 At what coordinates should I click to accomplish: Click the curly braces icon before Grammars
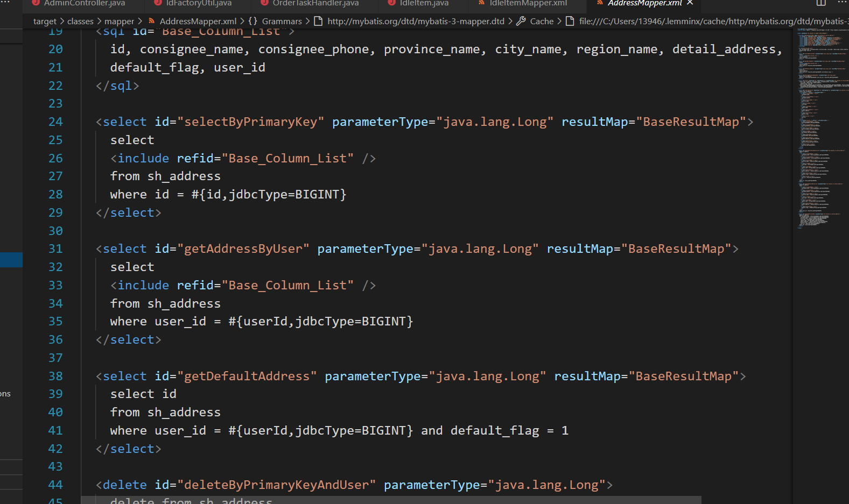pos(252,22)
